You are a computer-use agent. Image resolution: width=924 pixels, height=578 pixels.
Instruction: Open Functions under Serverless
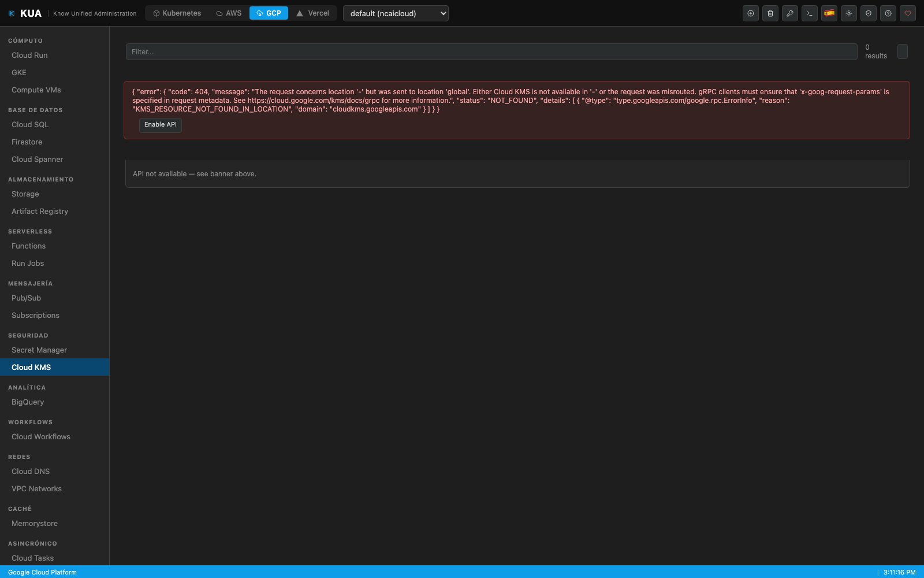55,246
